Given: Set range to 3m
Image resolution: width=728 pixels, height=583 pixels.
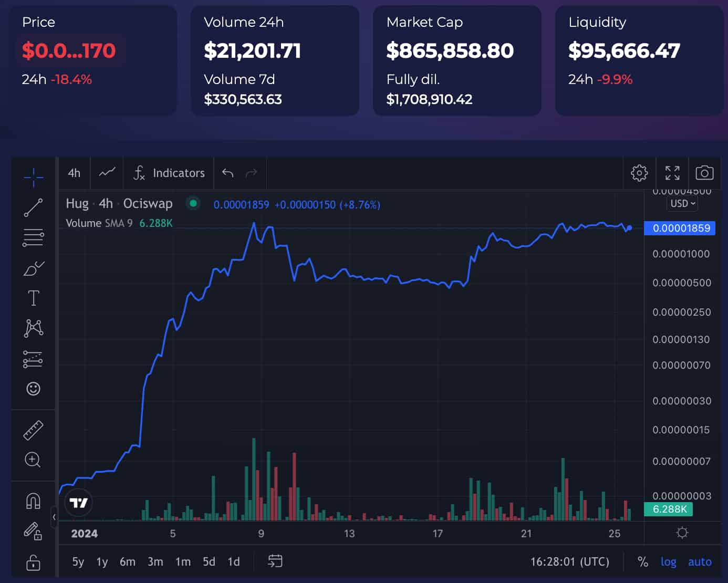Looking at the screenshot, I should click(x=155, y=561).
